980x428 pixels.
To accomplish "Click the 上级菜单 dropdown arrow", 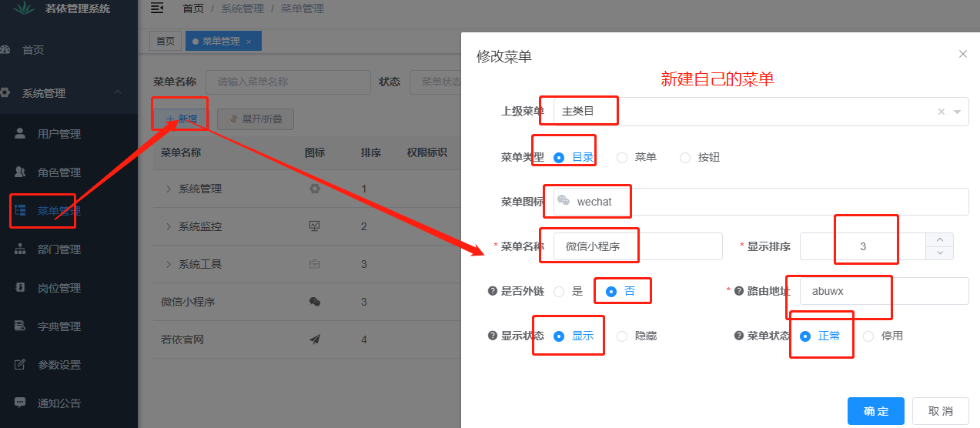I will (958, 112).
